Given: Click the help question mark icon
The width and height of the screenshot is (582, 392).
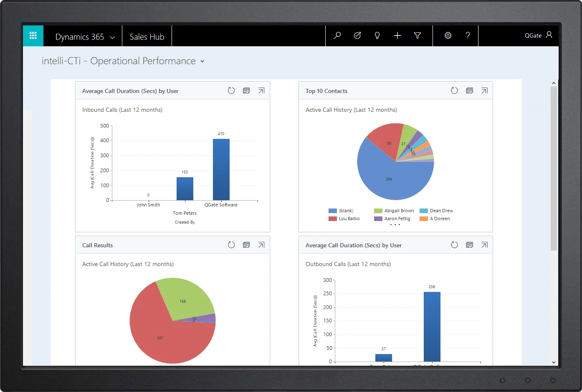Looking at the screenshot, I should pyautogui.click(x=468, y=35).
